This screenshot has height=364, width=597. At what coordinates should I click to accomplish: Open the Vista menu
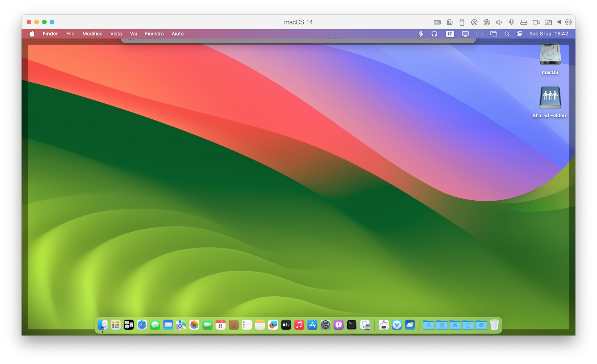(x=116, y=34)
